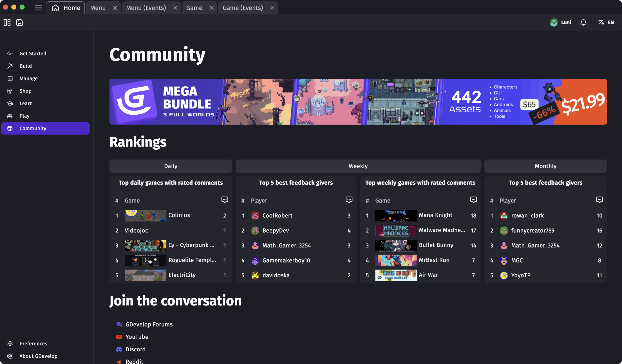The image size is (622, 364).
Task: Open the EN language selector
Action: pyautogui.click(x=606, y=22)
